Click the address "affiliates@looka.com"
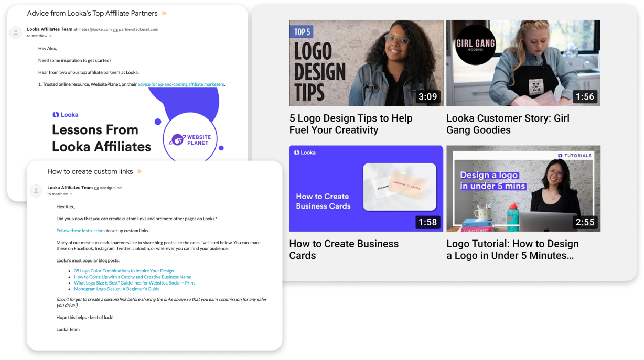This screenshot has height=360, width=644. click(x=92, y=30)
